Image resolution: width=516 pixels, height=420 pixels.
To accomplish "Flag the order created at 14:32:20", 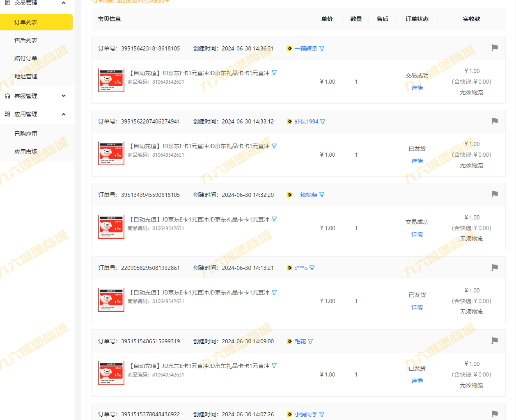I will pos(495,194).
